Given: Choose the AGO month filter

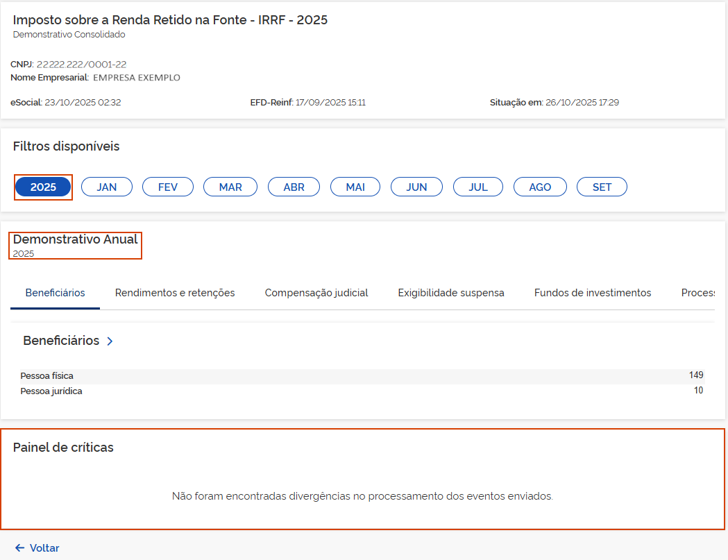Looking at the screenshot, I should click(540, 187).
